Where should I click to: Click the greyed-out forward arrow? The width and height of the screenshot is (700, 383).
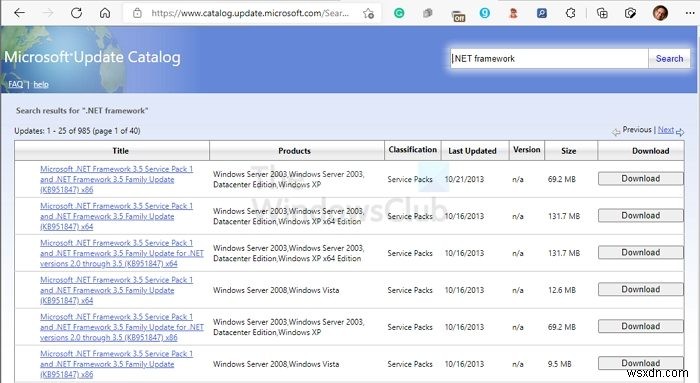click(48, 13)
